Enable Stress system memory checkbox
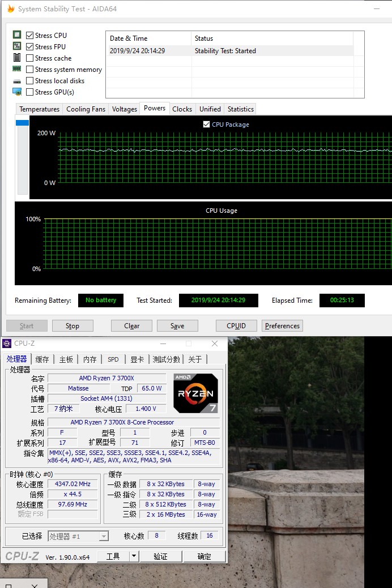The height and width of the screenshot is (588, 392). [x=29, y=70]
